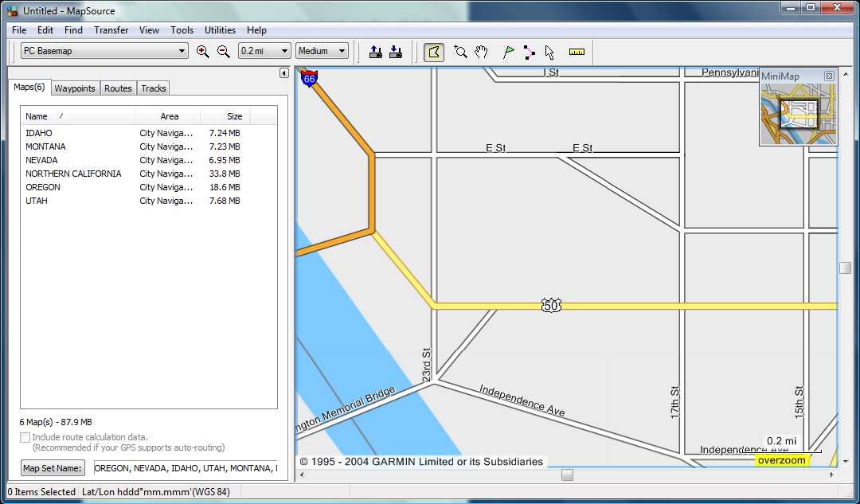Close the MiniMap panel
The width and height of the screenshot is (860, 504).
[829, 76]
